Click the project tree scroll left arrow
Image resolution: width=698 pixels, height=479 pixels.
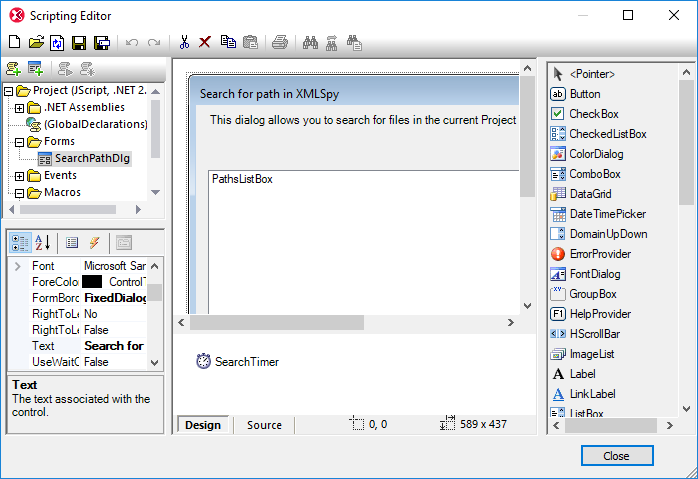12,209
